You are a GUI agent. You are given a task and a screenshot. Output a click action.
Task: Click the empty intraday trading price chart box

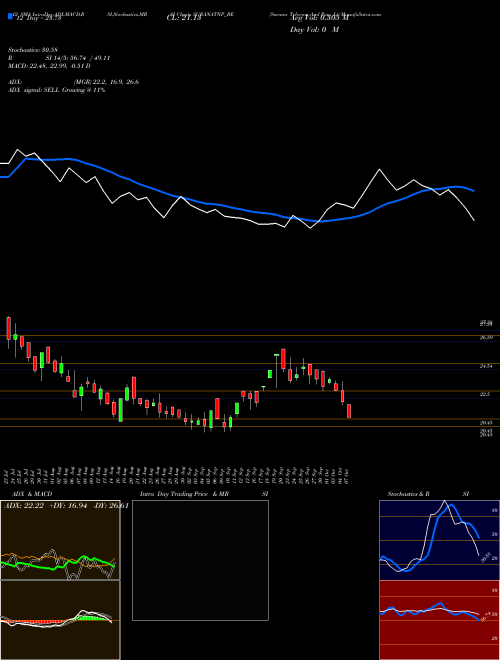coord(200,560)
